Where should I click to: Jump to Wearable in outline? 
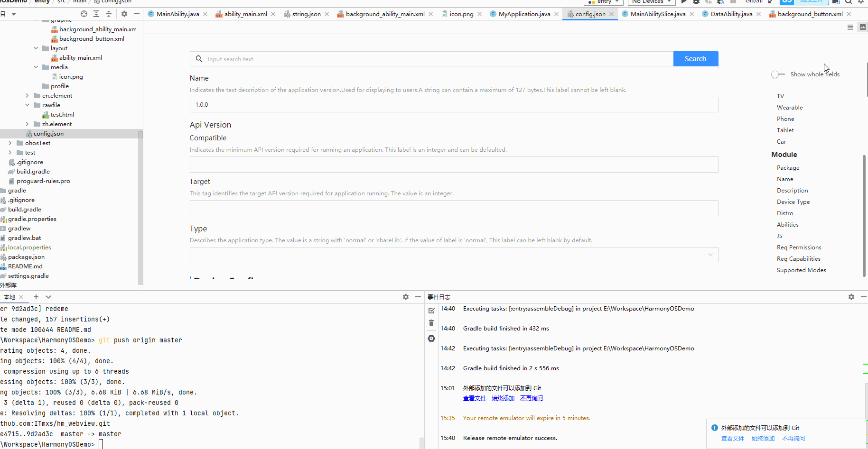(790, 108)
